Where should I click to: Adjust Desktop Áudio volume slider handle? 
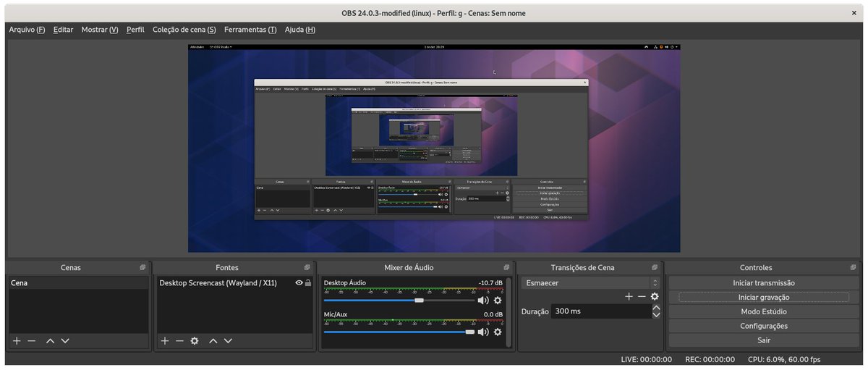click(419, 300)
